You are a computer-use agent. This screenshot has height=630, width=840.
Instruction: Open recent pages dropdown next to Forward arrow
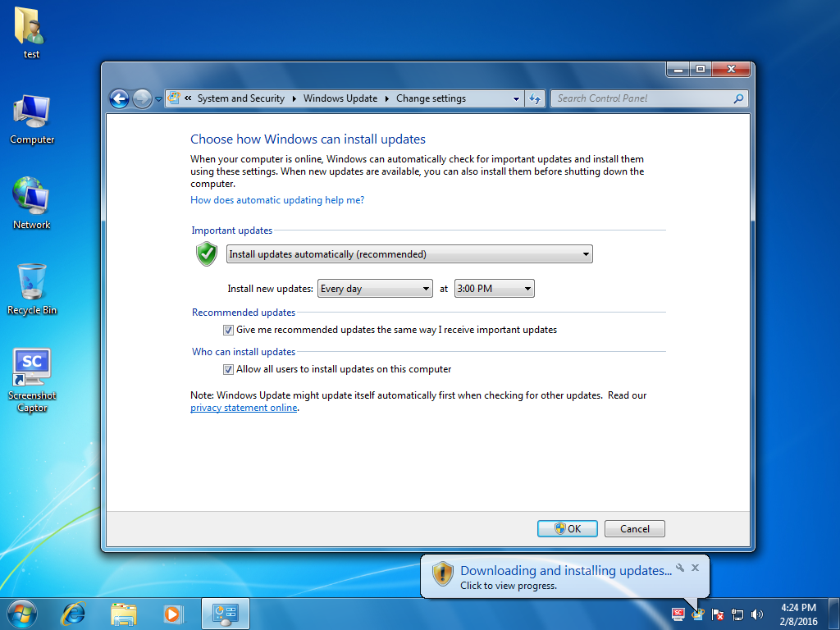(158, 99)
